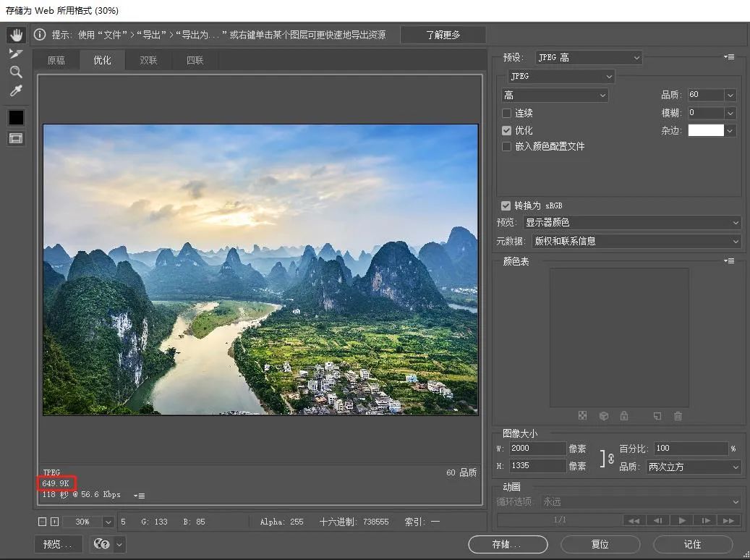Click the constrain proportions link icon
The image size is (750, 560).
click(611, 459)
